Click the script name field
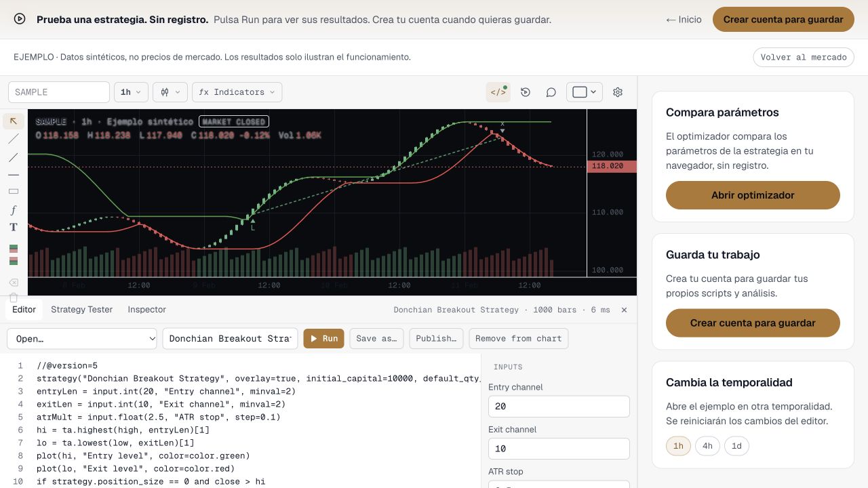This screenshot has height=488, width=868. click(230, 338)
